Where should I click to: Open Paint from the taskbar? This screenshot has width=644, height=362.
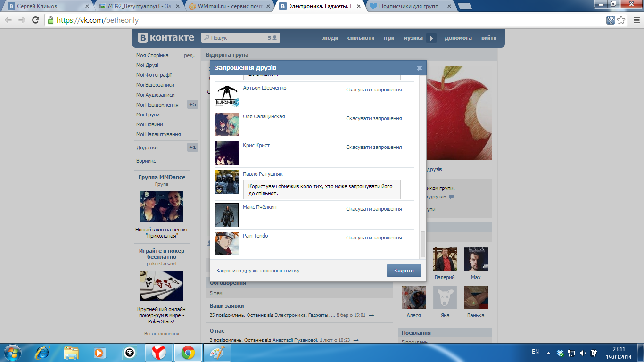[217, 353]
